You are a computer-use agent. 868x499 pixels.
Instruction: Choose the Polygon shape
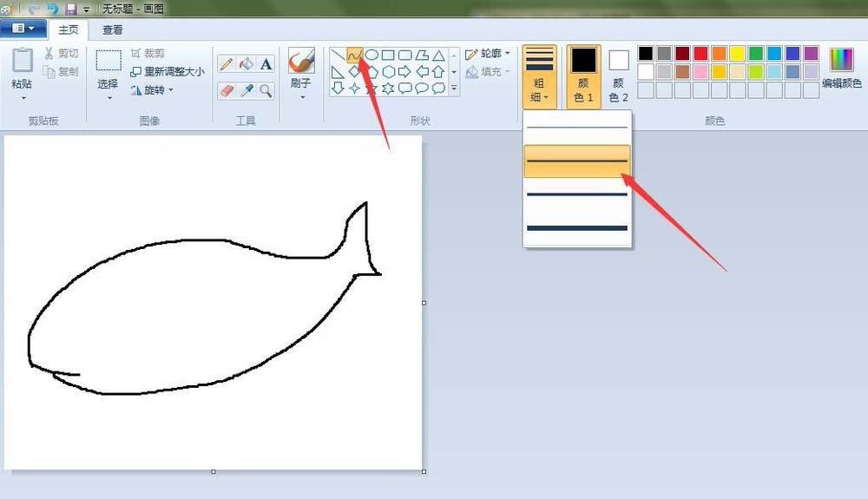tap(422, 55)
